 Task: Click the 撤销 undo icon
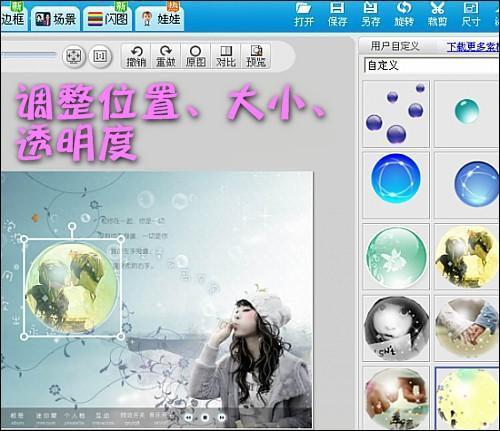tap(136, 56)
